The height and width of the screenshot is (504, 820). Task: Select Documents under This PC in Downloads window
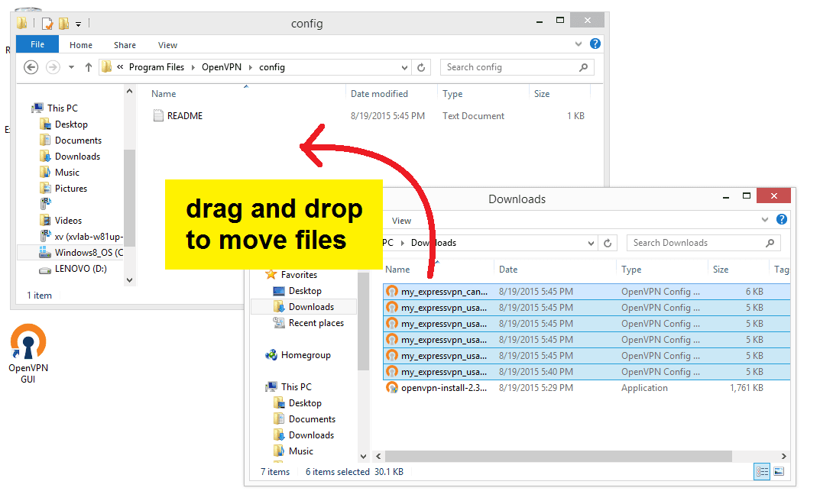click(x=304, y=419)
